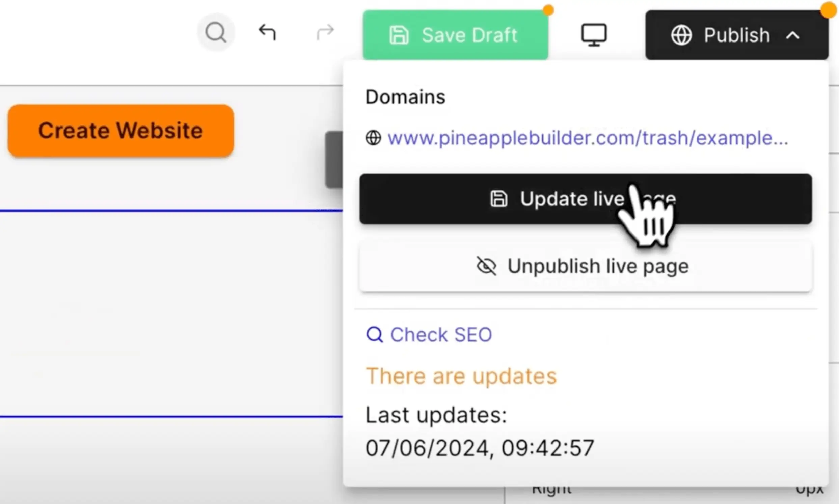Click the crossed-eye unpublish icon

pyautogui.click(x=486, y=266)
